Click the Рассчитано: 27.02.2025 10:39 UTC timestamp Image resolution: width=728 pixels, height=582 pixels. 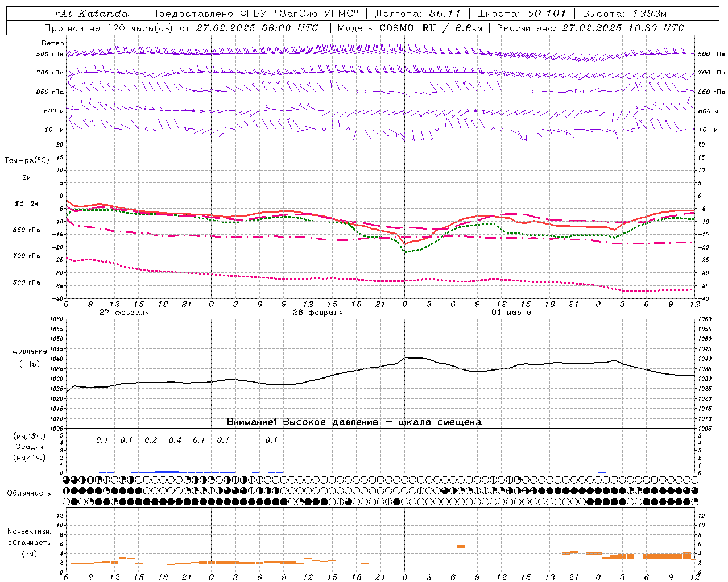point(590,28)
